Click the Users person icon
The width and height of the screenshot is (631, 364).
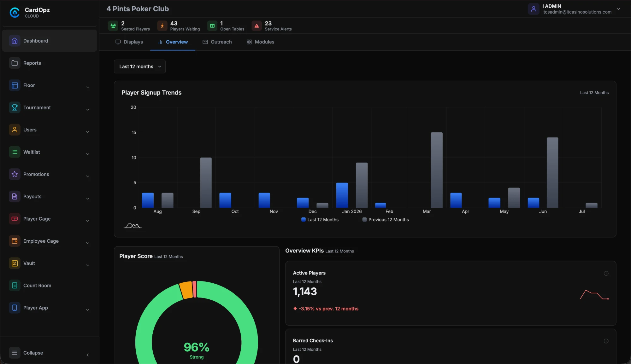coord(15,130)
